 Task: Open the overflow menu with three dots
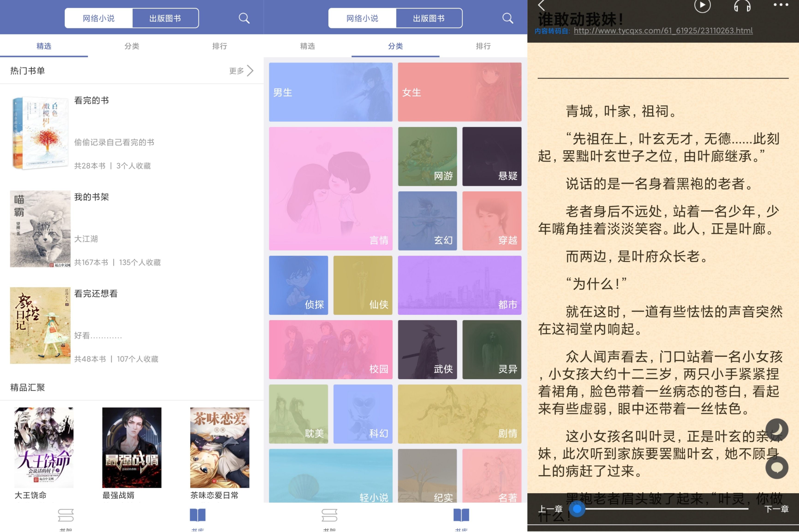point(781,5)
